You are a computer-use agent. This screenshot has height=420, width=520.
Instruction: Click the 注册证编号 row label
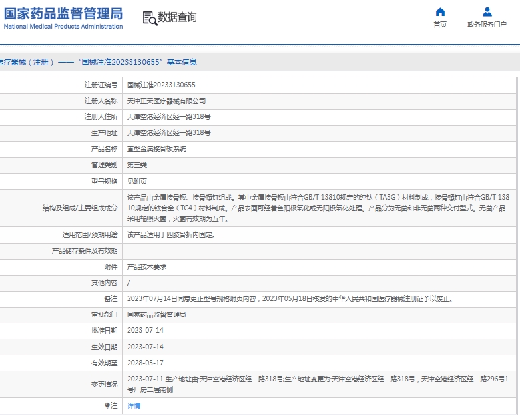(x=101, y=85)
